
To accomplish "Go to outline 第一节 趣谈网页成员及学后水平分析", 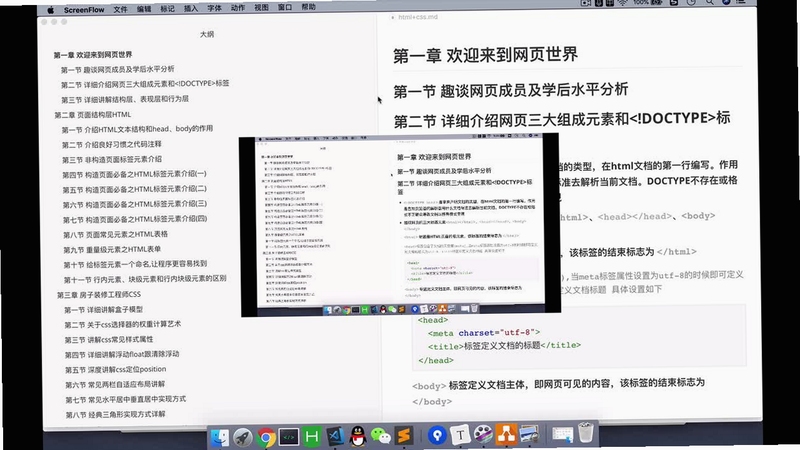I will tap(118, 69).
